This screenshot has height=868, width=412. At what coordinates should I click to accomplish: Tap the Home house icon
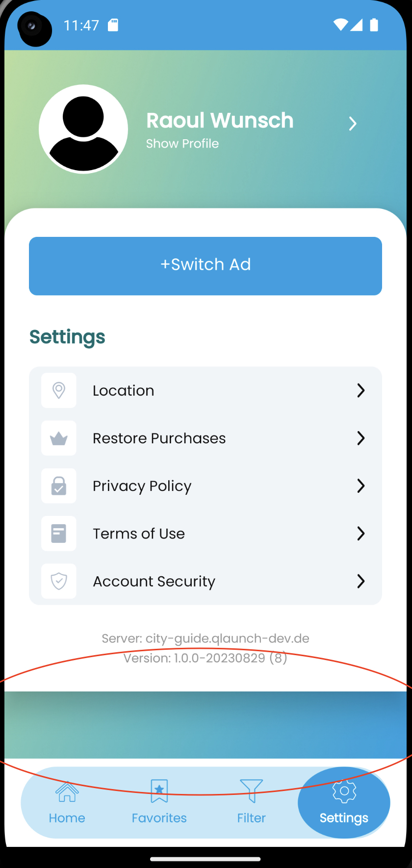click(67, 791)
